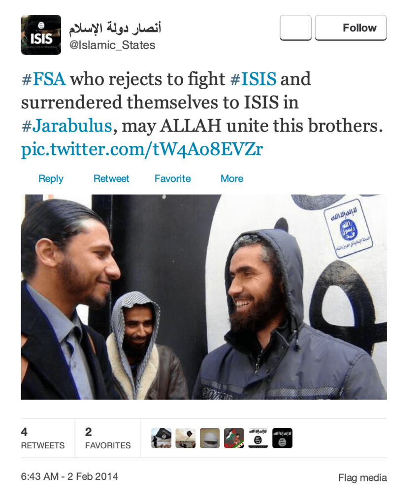Open the last black flag avatar
Screen dimensions: 420x504
coord(283,438)
